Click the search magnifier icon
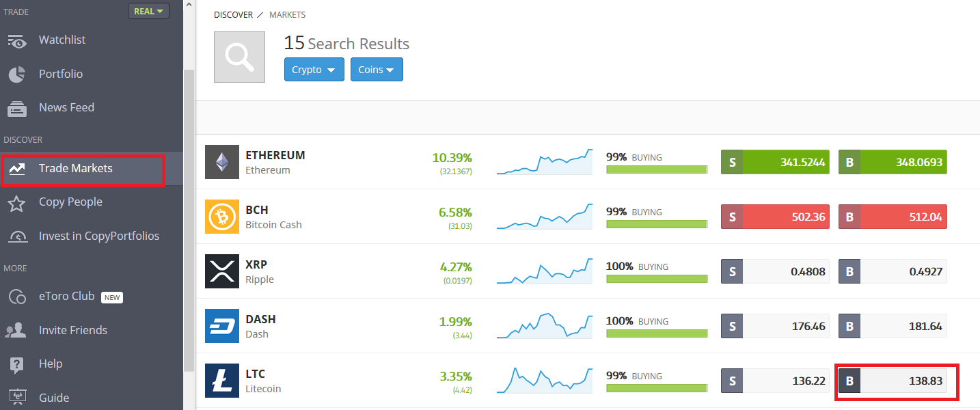The width and height of the screenshot is (980, 410). (x=239, y=57)
